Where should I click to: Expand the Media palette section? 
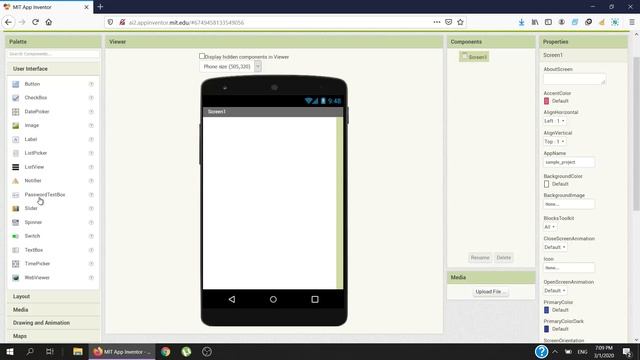[53, 309]
